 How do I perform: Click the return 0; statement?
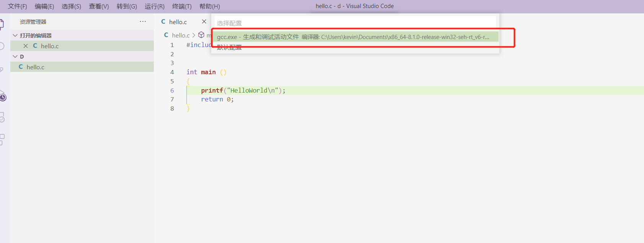point(217,99)
